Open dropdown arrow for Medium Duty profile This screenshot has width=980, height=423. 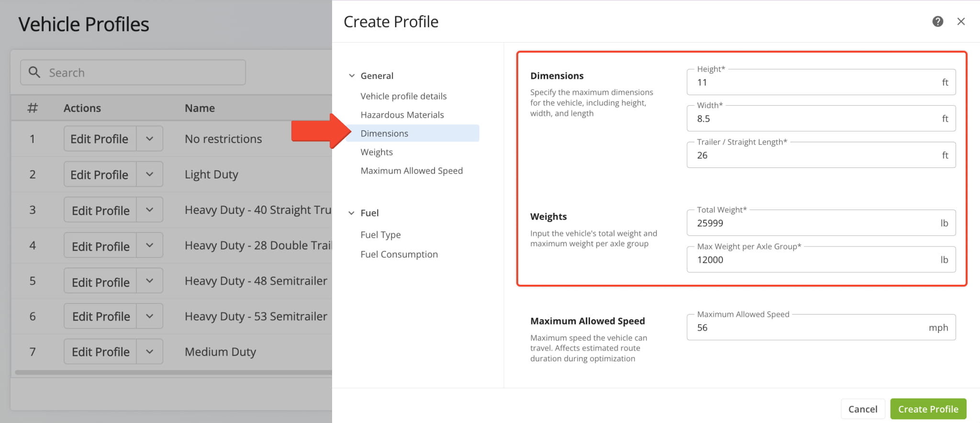click(x=150, y=352)
